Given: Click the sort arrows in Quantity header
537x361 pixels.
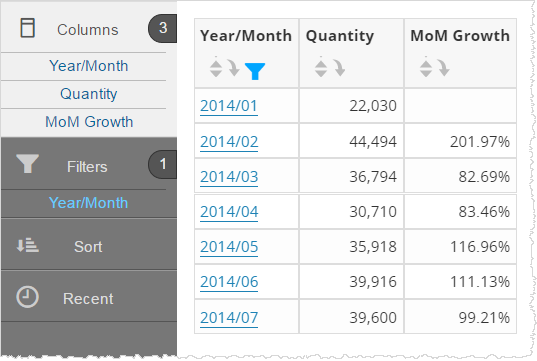Looking at the screenshot, I should point(321,68).
